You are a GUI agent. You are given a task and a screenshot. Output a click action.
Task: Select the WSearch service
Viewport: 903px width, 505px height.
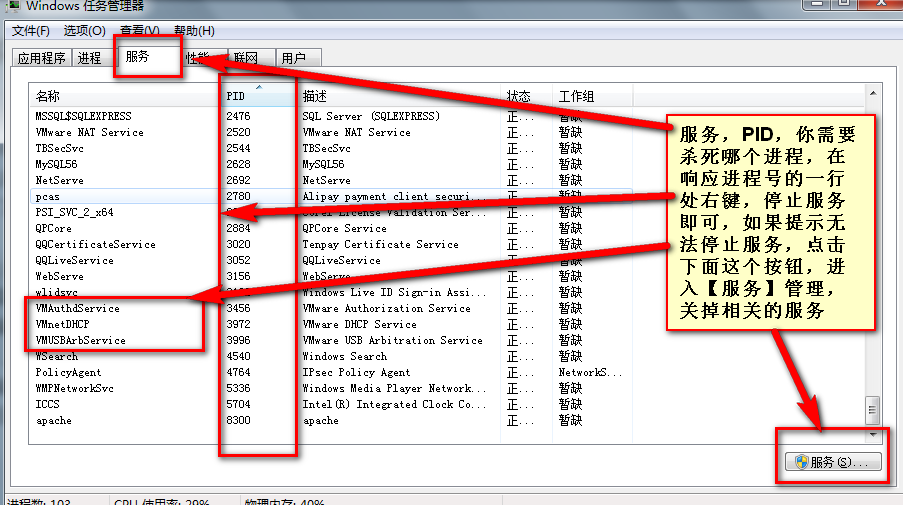click(x=56, y=356)
